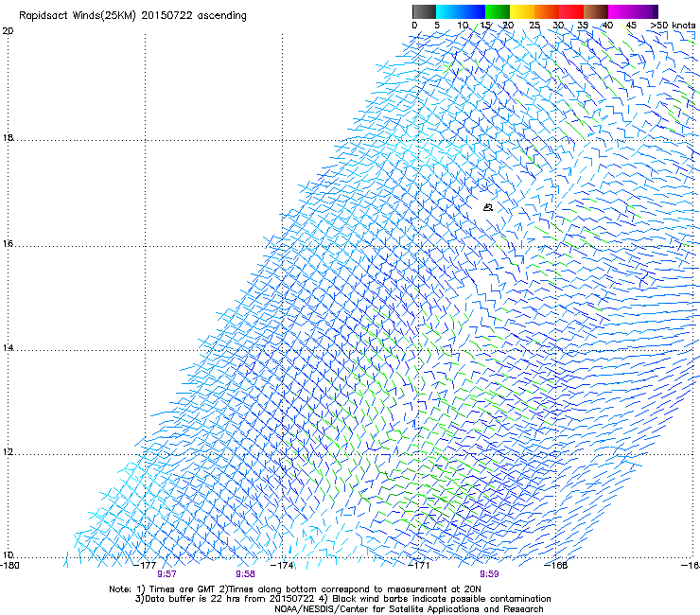
Task: Click the latitude label '20'
Action: click(8, 31)
